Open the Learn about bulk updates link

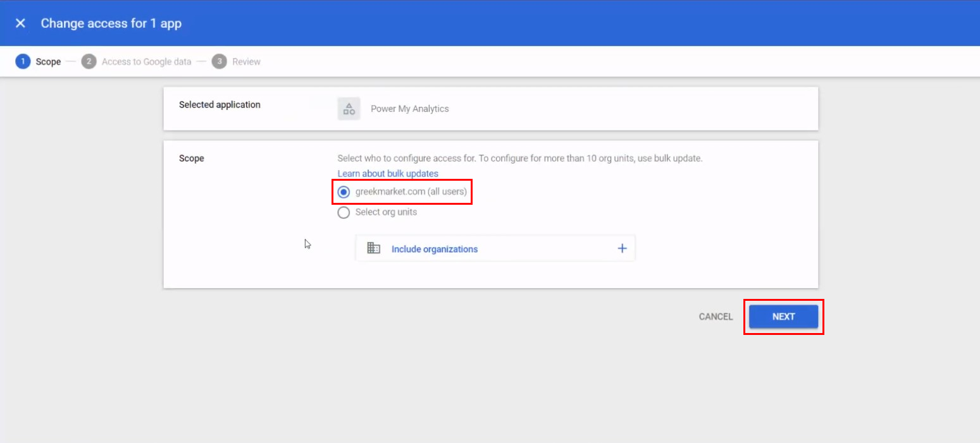click(x=388, y=173)
